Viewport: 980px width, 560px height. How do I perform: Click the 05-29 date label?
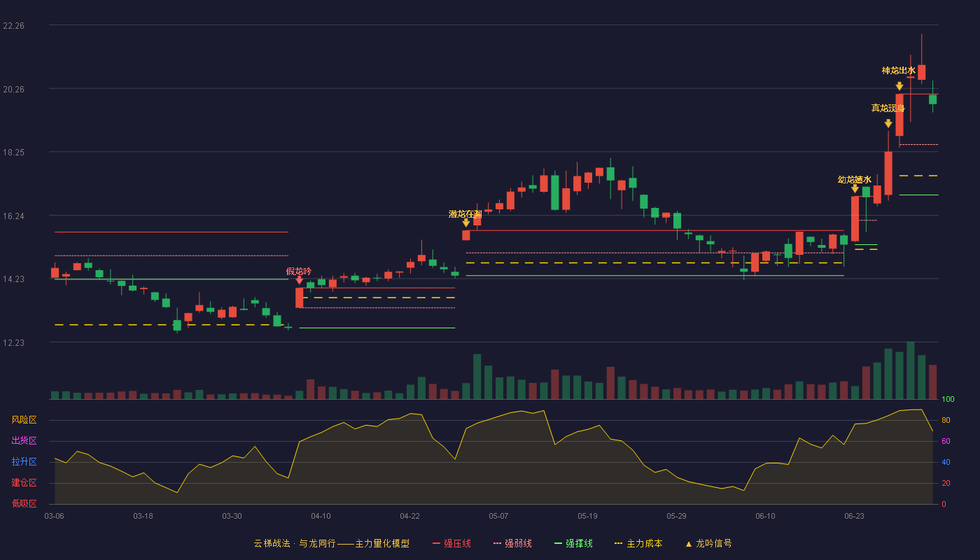[676, 516]
